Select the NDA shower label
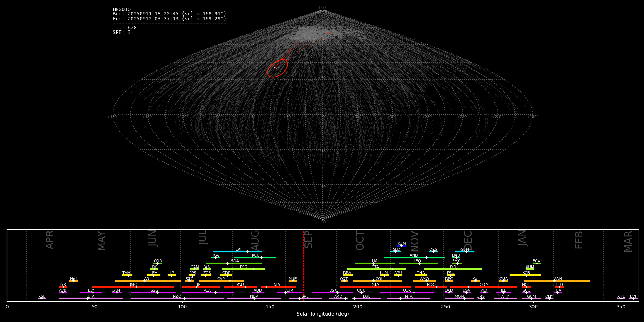Image resolution: width=644 pixels, height=322 pixels. click(254, 297)
